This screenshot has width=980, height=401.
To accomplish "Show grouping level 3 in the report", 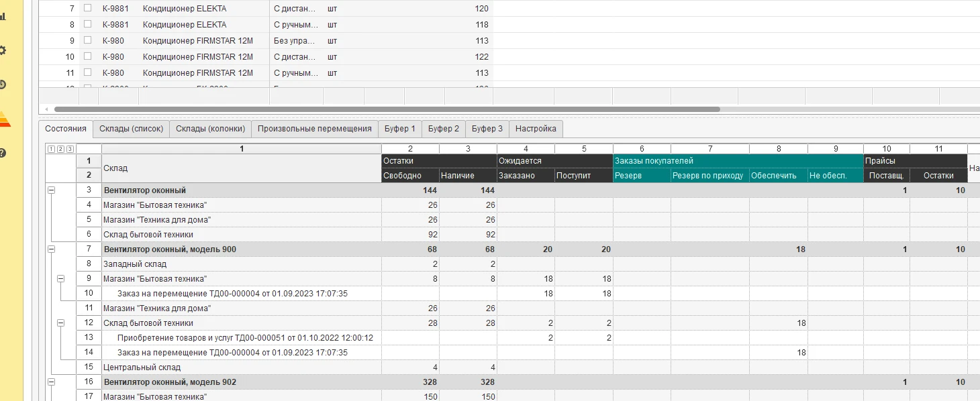I will [x=70, y=149].
